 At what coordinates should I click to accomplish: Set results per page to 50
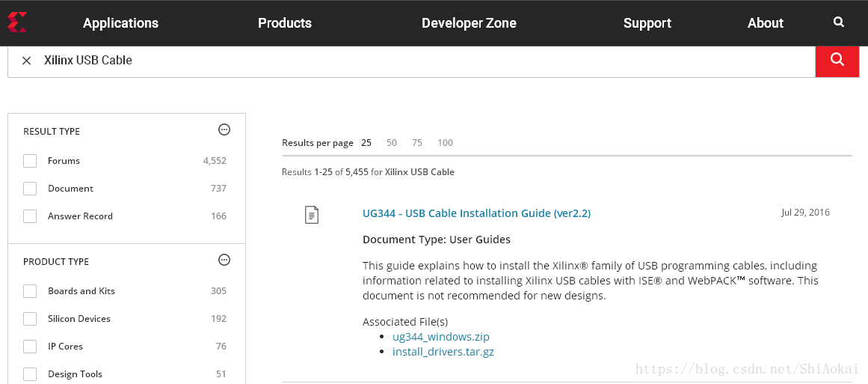coord(392,143)
